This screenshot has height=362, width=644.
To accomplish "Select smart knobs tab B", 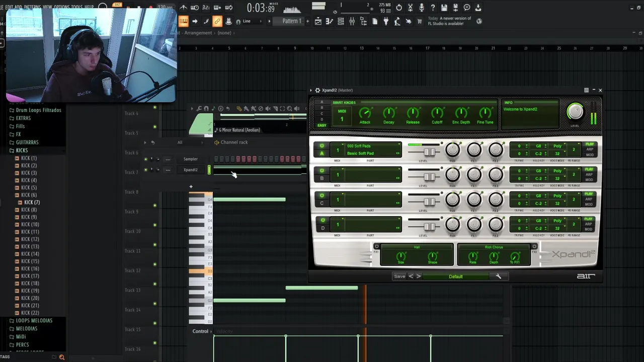I will coord(322,108).
